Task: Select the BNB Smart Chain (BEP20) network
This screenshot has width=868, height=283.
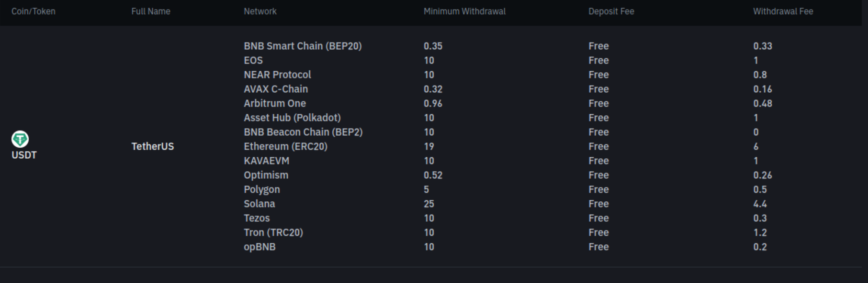Action: [x=303, y=46]
